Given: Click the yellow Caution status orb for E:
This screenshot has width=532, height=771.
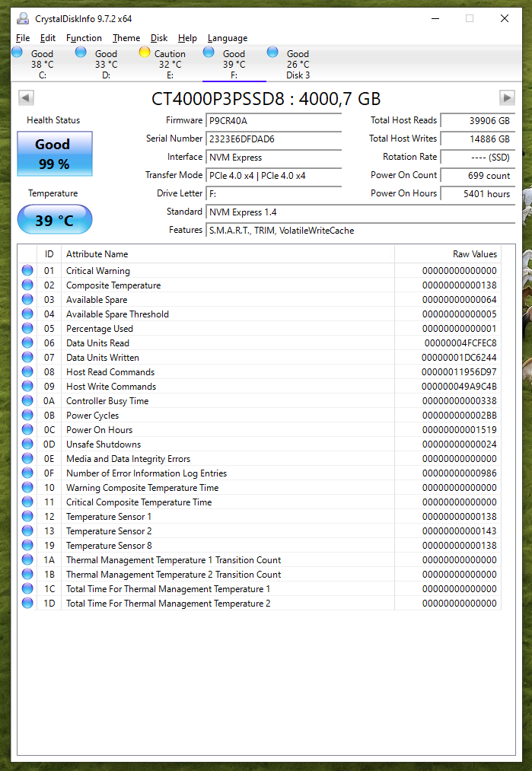Looking at the screenshot, I should (145, 52).
